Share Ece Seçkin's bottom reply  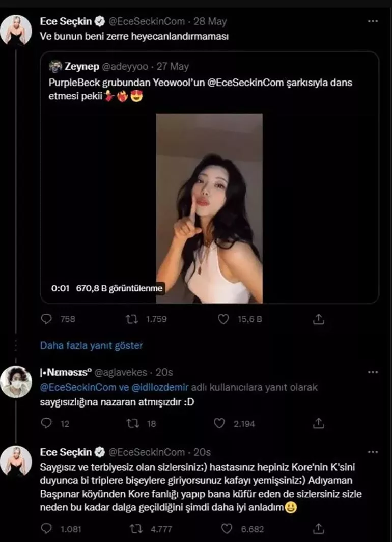coord(319,529)
